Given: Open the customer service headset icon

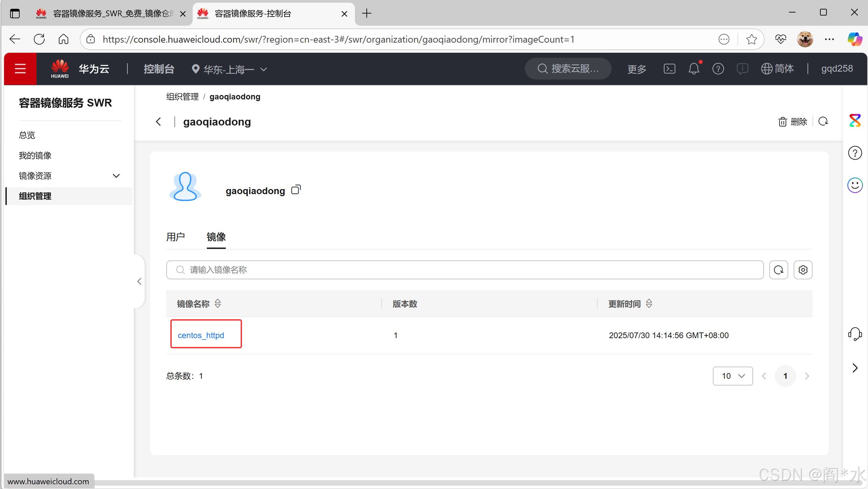Looking at the screenshot, I should (x=855, y=334).
